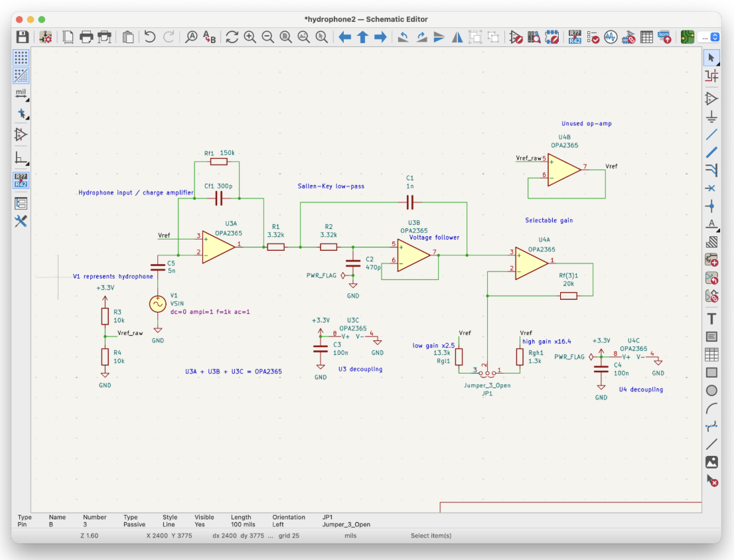Refresh the schematic view
Image resolution: width=734 pixels, height=560 pixels.
point(232,37)
